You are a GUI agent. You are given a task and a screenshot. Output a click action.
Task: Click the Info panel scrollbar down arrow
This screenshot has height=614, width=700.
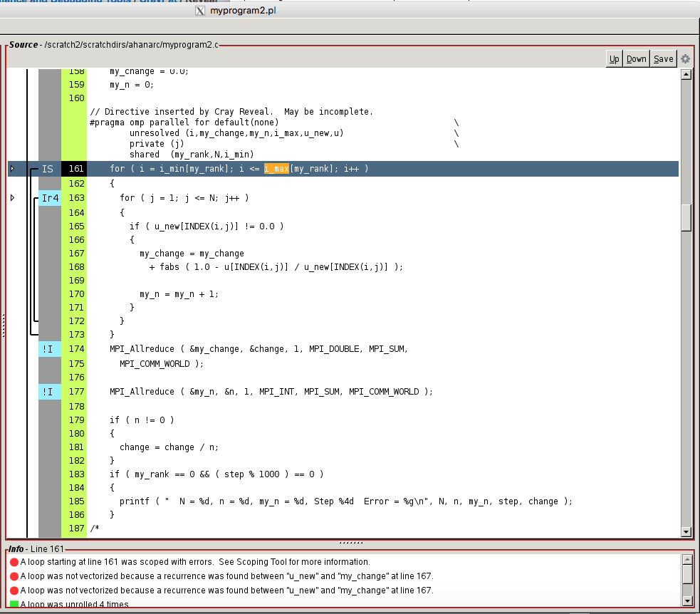686,600
